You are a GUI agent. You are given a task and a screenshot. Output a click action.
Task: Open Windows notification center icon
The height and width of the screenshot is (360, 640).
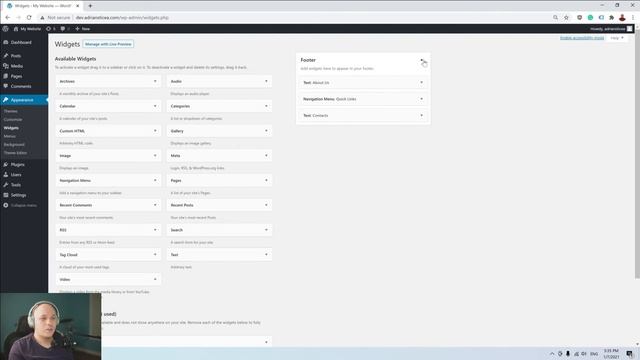629,354
